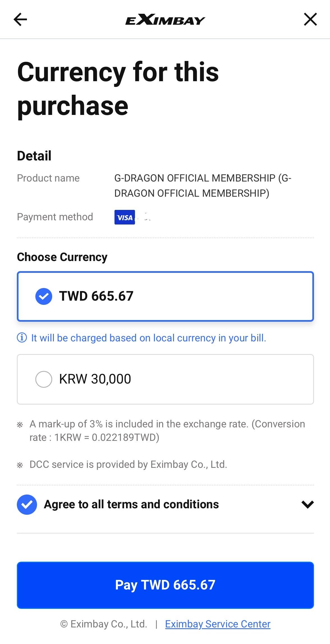Tap the 3% mark-up conversion rate note
330x644 pixels.
click(167, 430)
